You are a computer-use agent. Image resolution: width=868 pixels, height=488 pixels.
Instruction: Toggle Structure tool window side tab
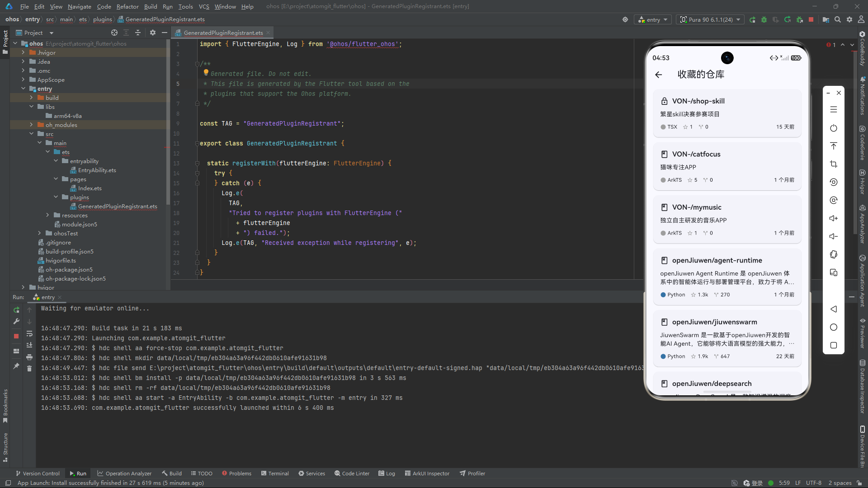(x=5, y=447)
